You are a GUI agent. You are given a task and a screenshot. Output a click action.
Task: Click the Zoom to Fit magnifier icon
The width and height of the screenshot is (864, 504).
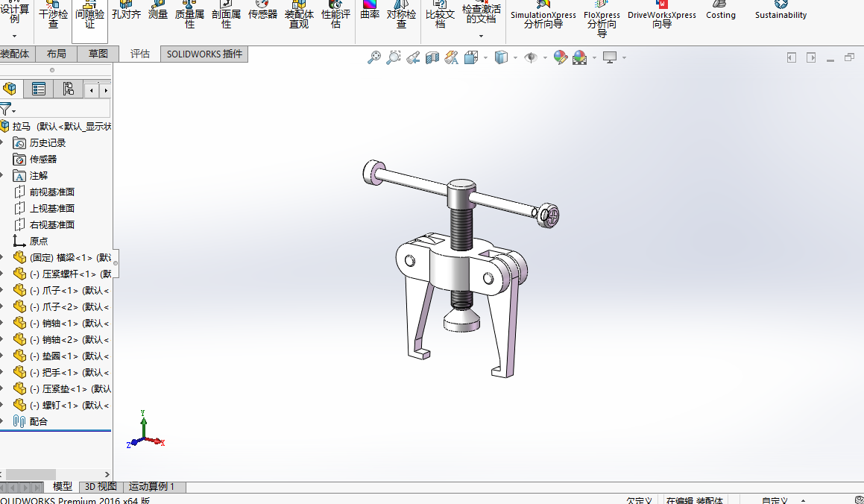pos(374,57)
